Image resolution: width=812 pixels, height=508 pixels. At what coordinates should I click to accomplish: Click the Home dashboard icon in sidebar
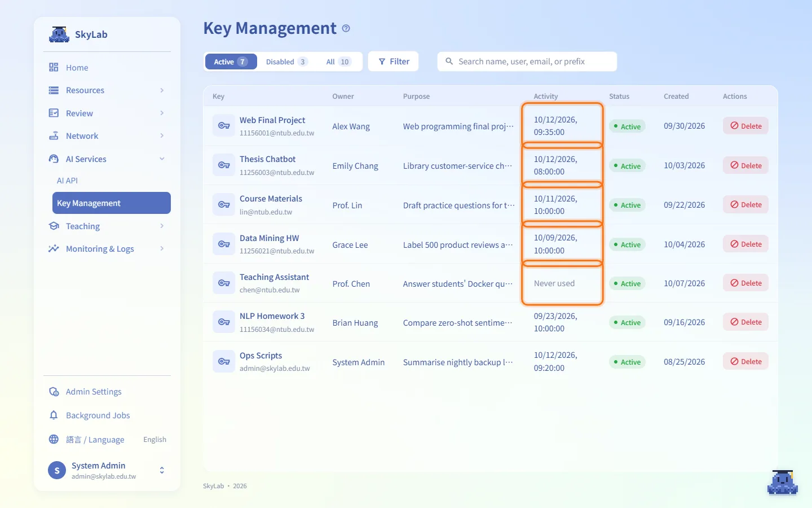pos(54,68)
